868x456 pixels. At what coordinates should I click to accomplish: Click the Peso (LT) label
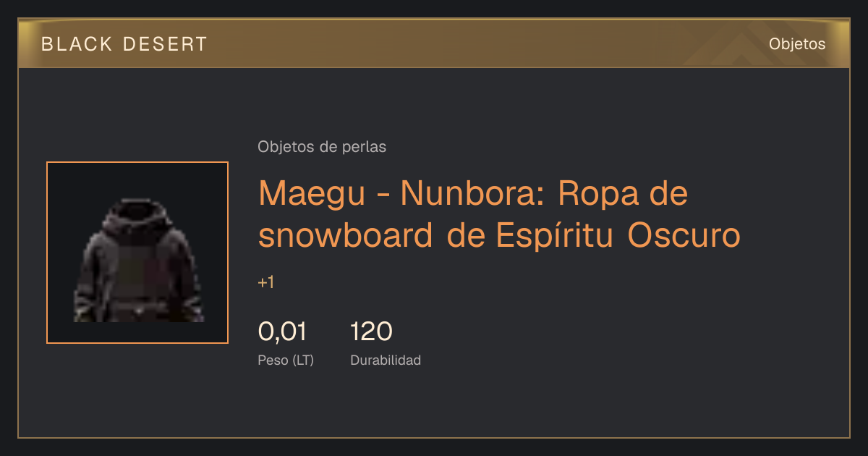click(286, 360)
